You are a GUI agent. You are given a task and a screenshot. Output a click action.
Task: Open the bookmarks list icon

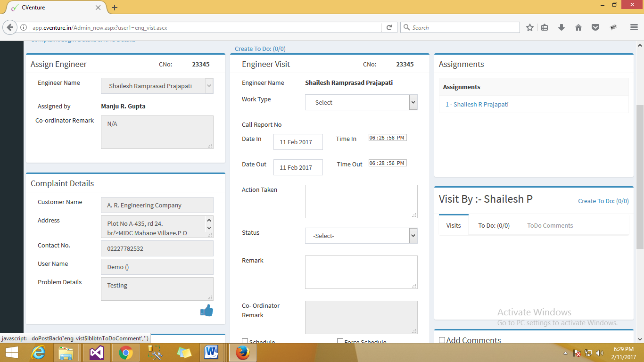coord(545,27)
